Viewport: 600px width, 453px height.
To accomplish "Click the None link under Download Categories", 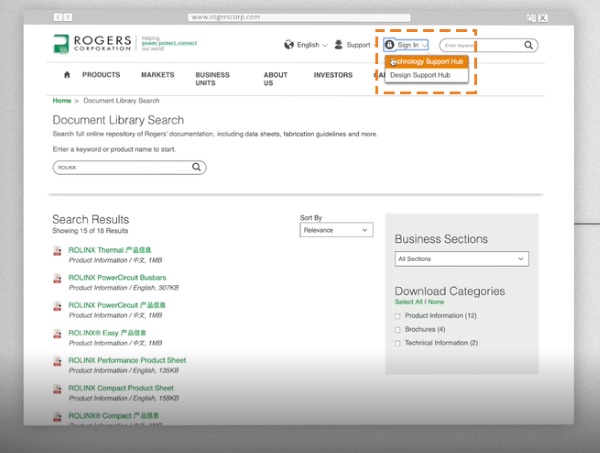I will click(x=436, y=302).
